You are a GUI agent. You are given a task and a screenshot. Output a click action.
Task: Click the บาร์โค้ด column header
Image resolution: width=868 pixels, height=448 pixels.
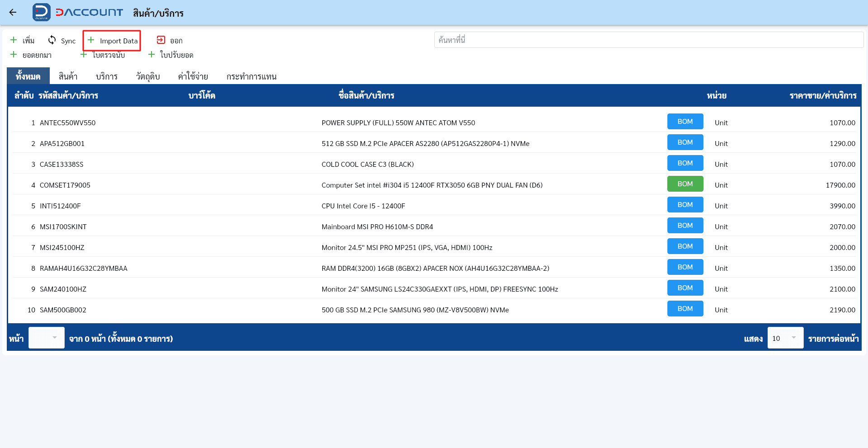pyautogui.click(x=202, y=95)
